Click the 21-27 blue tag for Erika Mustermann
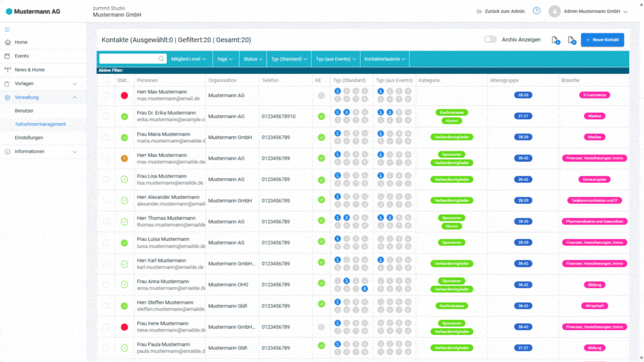Screen dimensions: 644x362 coord(523,116)
